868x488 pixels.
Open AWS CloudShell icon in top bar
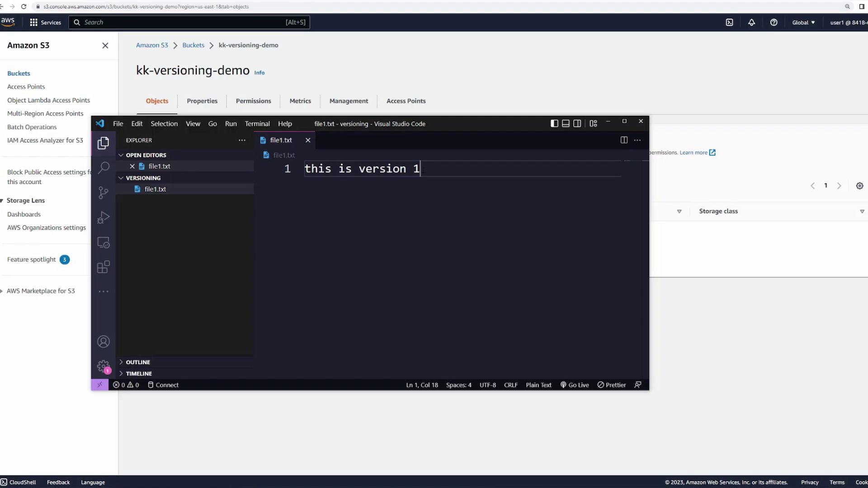tap(729, 23)
